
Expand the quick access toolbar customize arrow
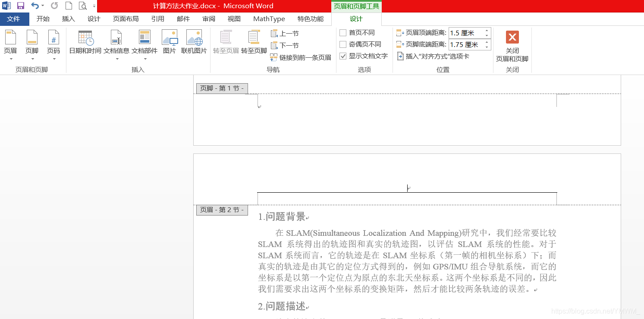coord(94,6)
